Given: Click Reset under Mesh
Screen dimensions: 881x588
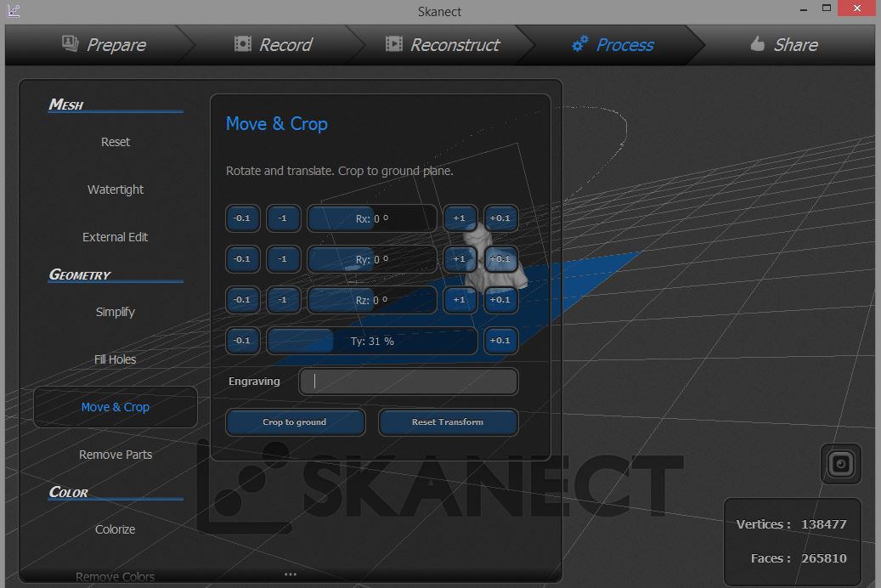Looking at the screenshot, I should pyautogui.click(x=116, y=142).
